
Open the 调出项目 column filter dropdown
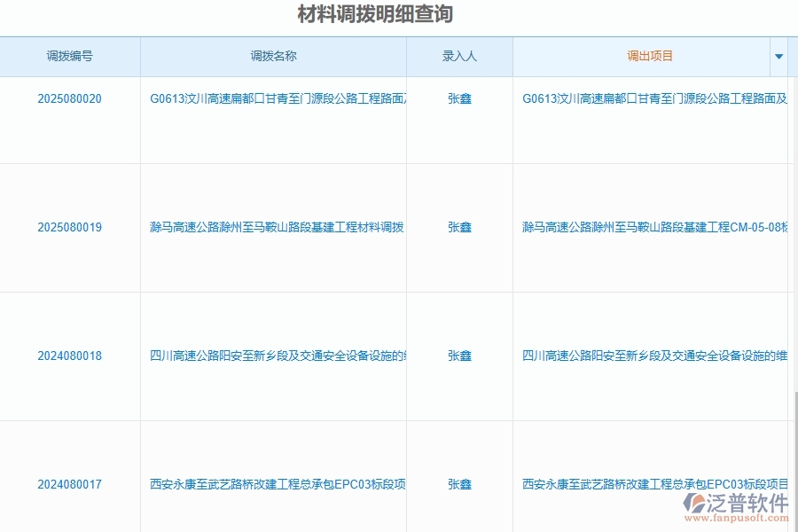778,55
